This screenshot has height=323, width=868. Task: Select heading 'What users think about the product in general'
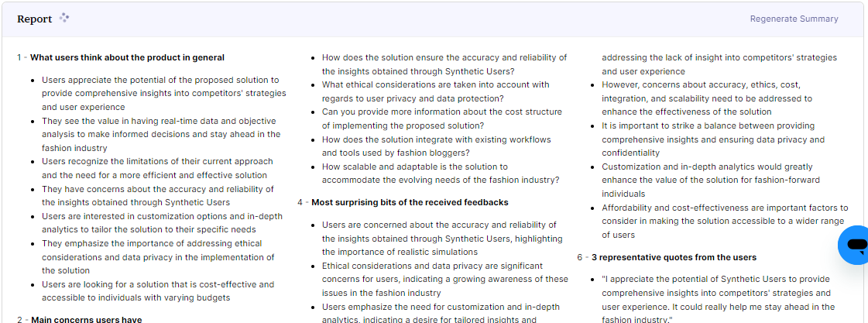127,57
